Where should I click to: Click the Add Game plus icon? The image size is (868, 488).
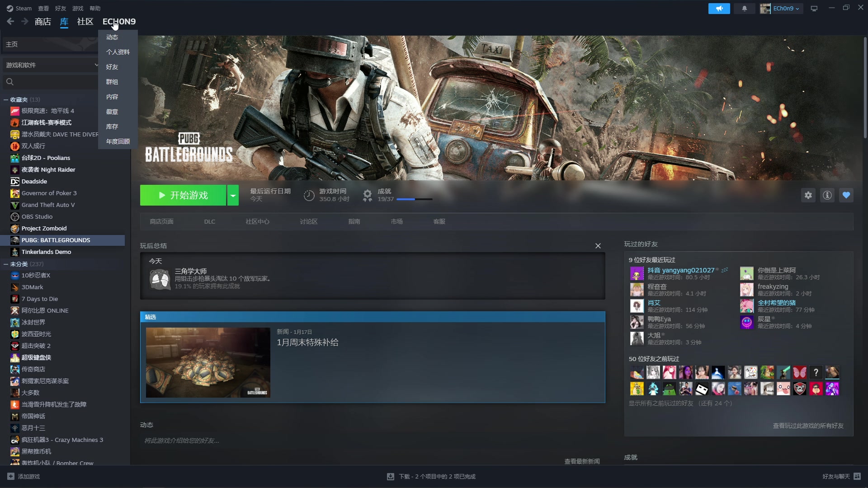click(10, 476)
